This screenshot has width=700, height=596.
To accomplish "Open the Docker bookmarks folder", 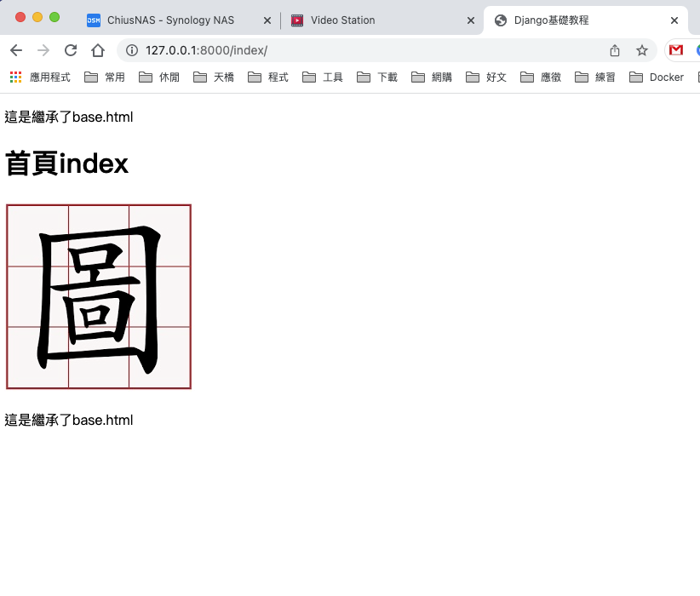I will [x=657, y=77].
